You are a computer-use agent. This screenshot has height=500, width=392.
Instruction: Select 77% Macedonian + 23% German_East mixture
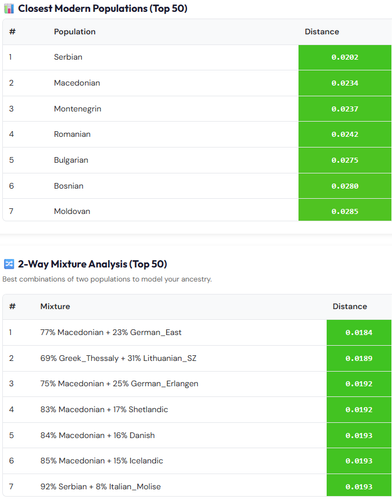point(197,332)
